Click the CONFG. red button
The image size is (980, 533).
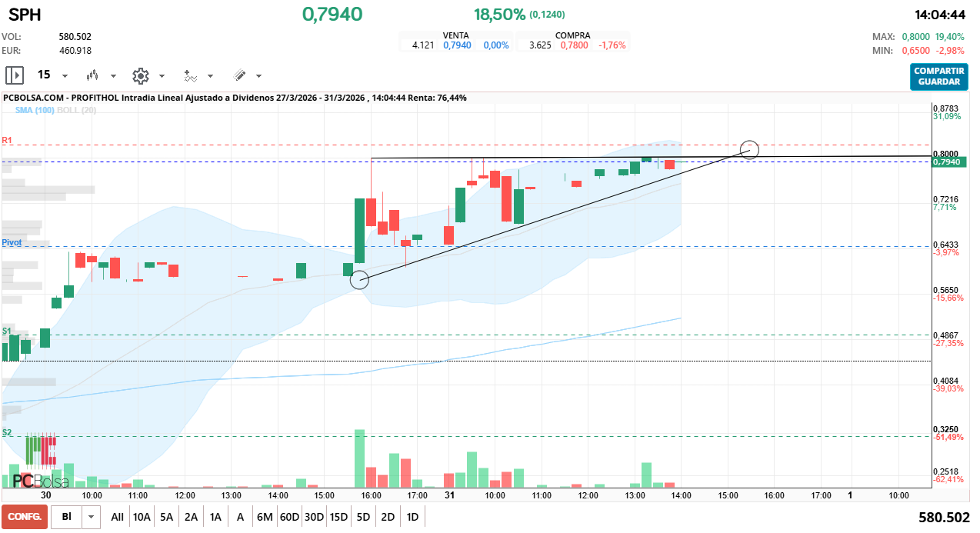22,517
